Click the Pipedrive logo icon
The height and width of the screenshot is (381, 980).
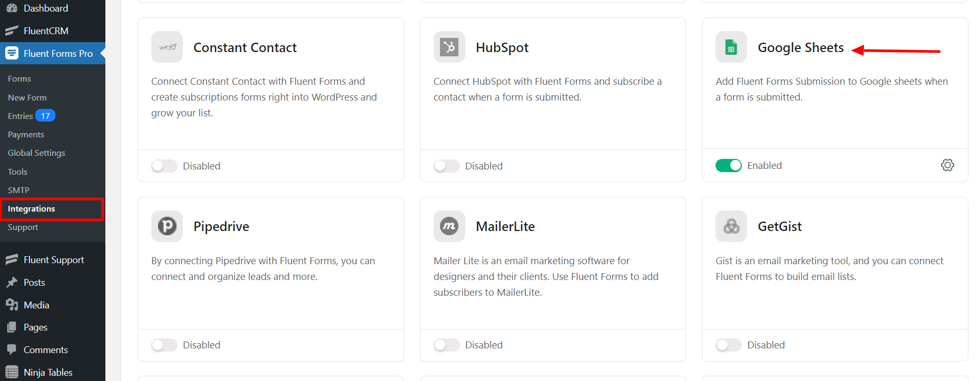[167, 226]
